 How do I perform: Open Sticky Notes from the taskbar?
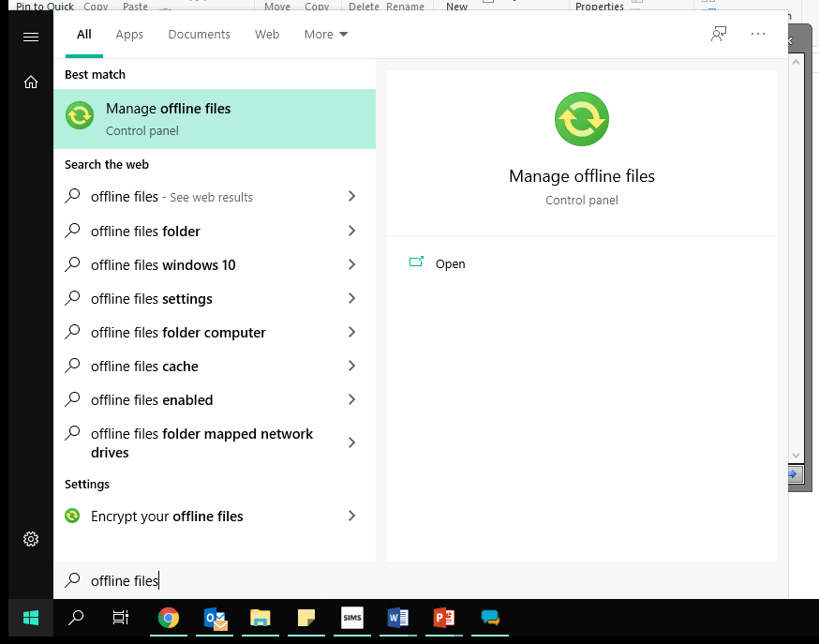pyautogui.click(x=306, y=618)
